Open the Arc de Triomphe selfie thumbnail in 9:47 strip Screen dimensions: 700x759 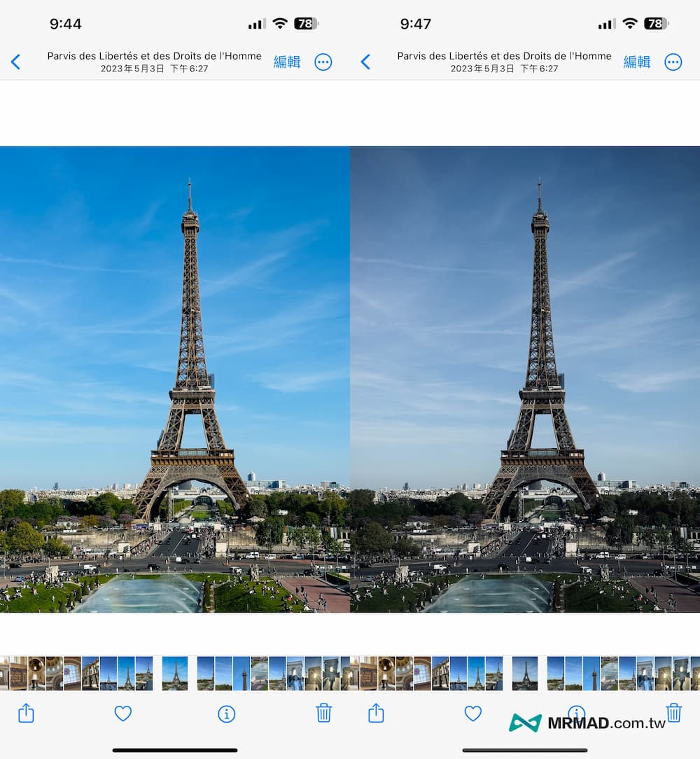tap(645, 674)
